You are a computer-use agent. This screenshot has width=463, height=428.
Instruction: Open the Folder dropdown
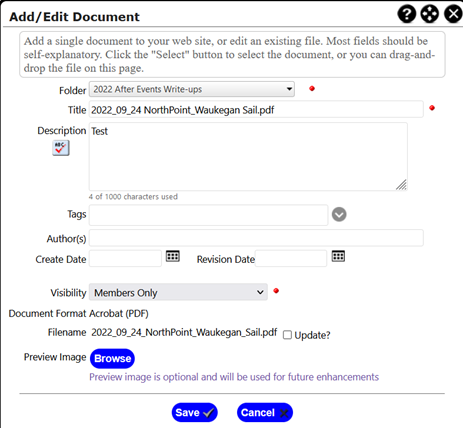[192, 89]
